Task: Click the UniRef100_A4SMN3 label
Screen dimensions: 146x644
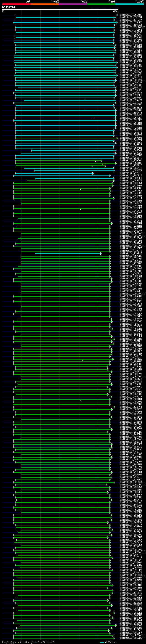Action: point(131,196)
